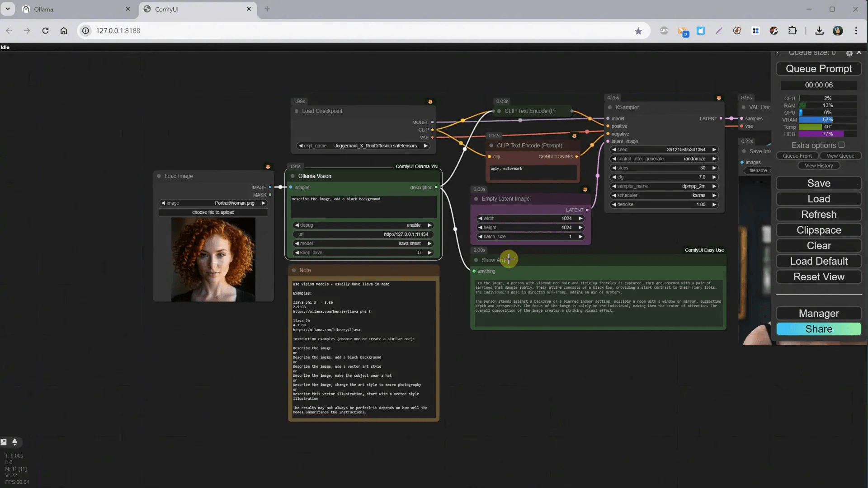Reload page with the refresh icon
This screenshot has width=868, height=488.
45,31
